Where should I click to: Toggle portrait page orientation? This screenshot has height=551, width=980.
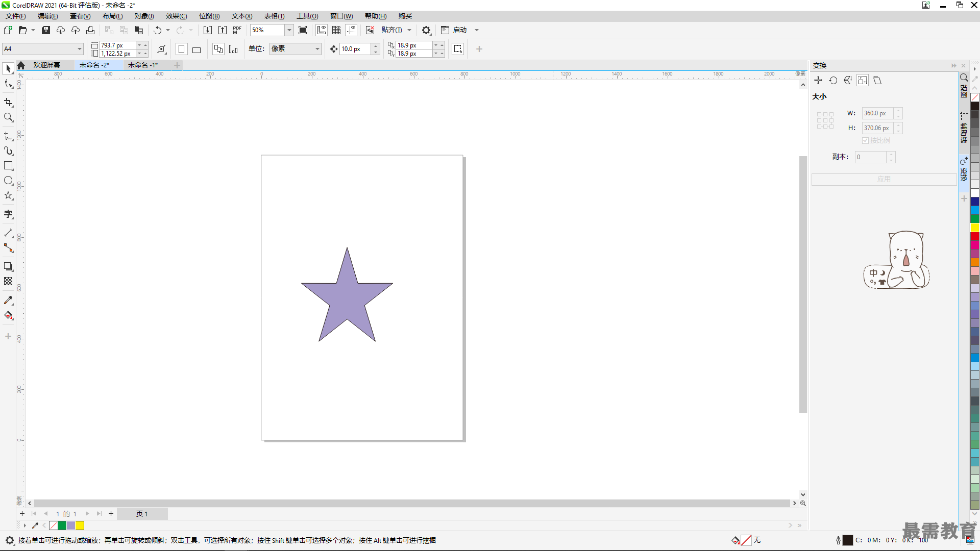click(181, 49)
